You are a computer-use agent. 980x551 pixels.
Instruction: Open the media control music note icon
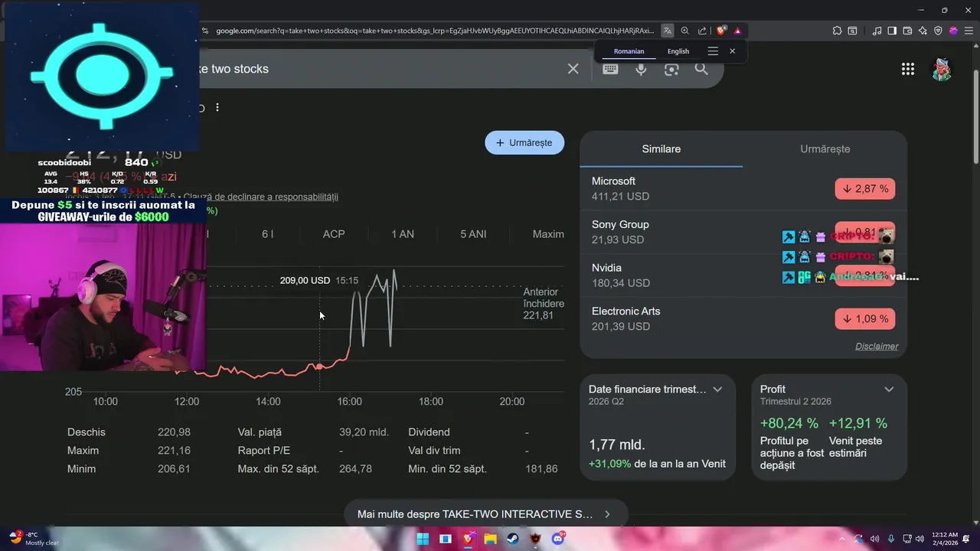(877, 31)
